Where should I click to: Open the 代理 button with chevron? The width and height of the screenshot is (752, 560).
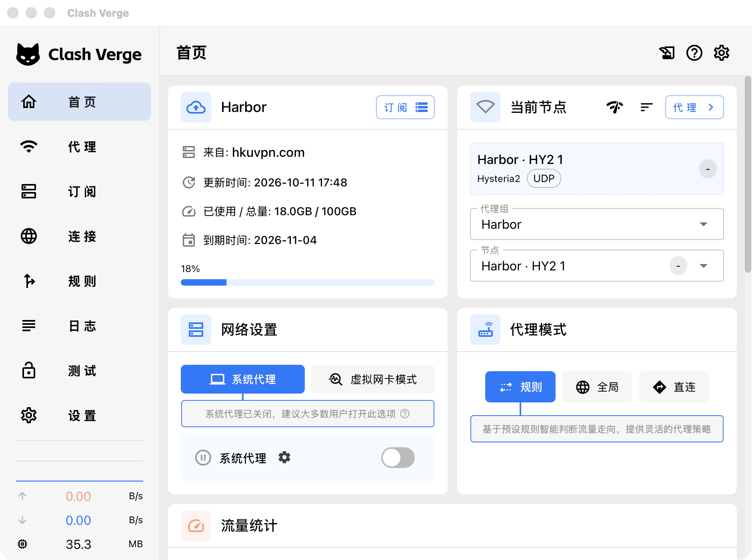point(694,107)
